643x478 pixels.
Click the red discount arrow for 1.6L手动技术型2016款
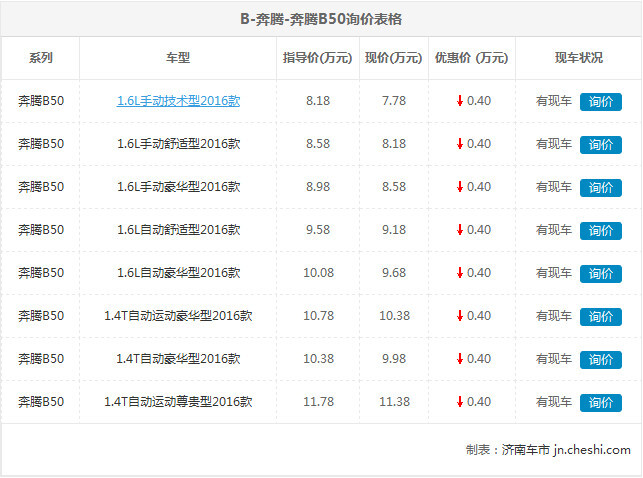point(460,101)
